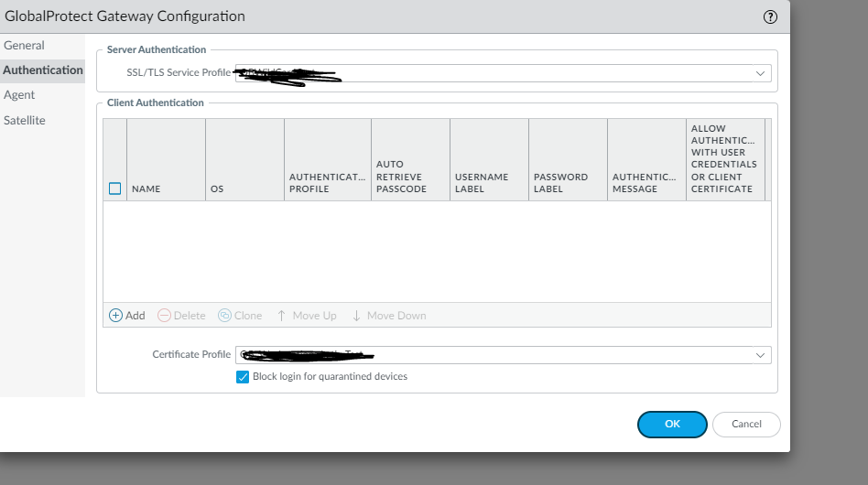Click the Authentication Message column header

coord(646,160)
